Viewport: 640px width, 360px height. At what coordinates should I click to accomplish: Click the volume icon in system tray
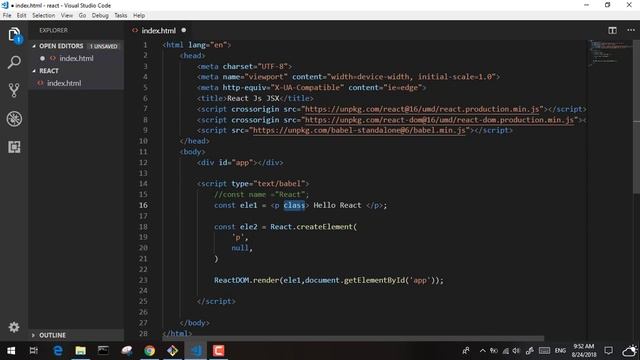[516, 351]
